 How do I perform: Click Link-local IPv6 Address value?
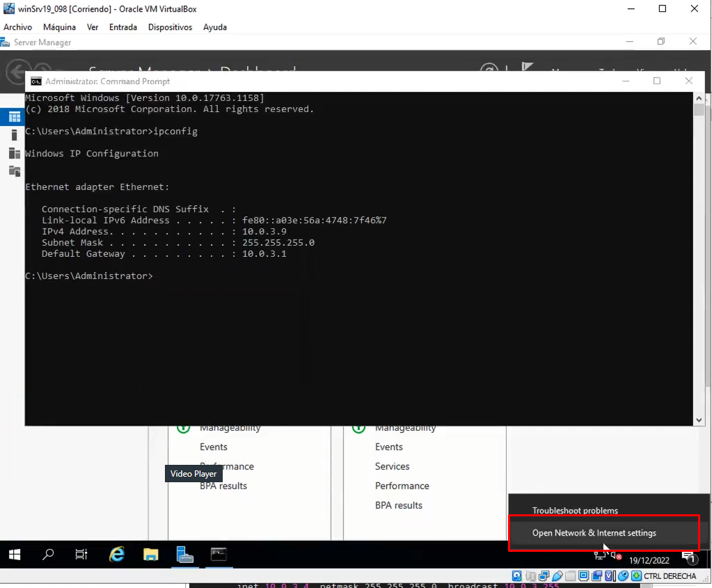[314, 220]
